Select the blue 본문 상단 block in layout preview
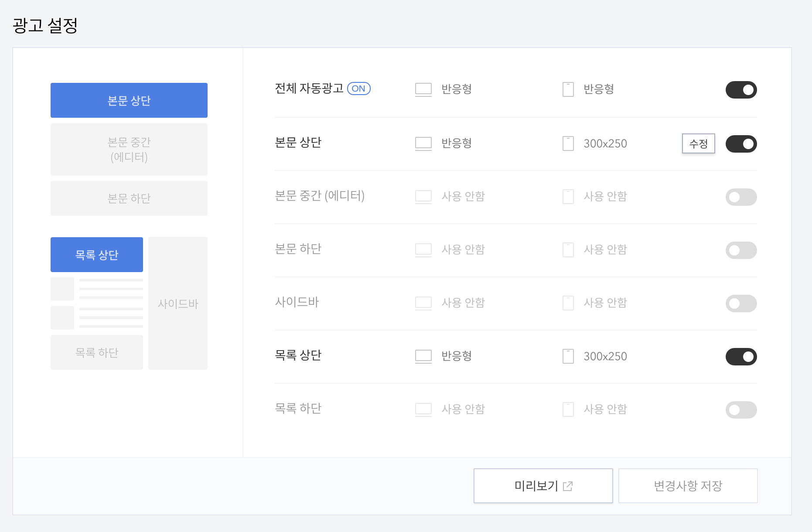 [129, 100]
